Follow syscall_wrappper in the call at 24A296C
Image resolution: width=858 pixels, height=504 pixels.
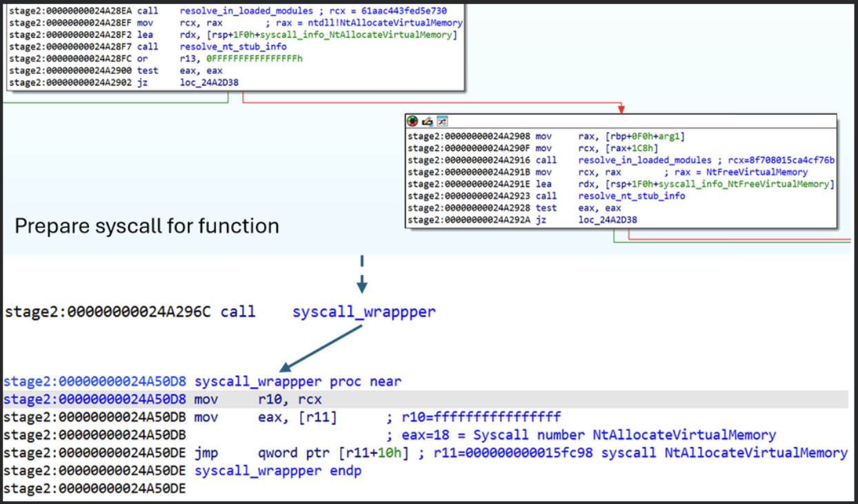(363, 312)
